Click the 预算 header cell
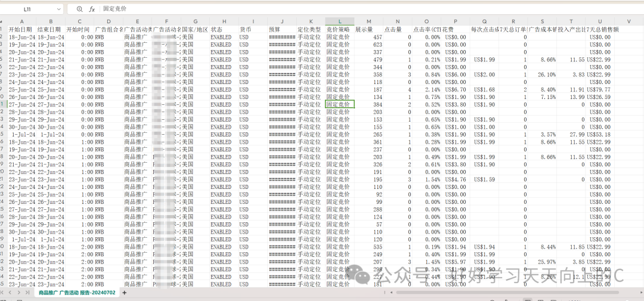Image resolution: width=644 pixels, height=301 pixels. (x=281, y=29)
